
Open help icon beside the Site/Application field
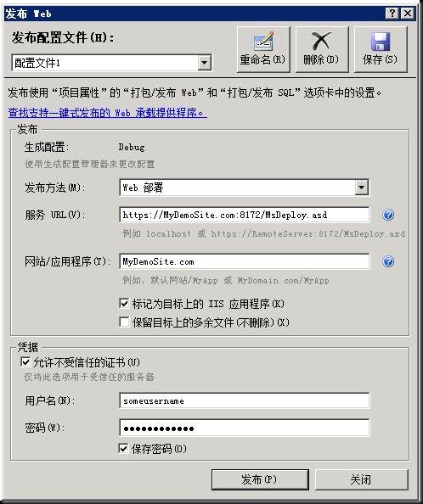(x=388, y=261)
